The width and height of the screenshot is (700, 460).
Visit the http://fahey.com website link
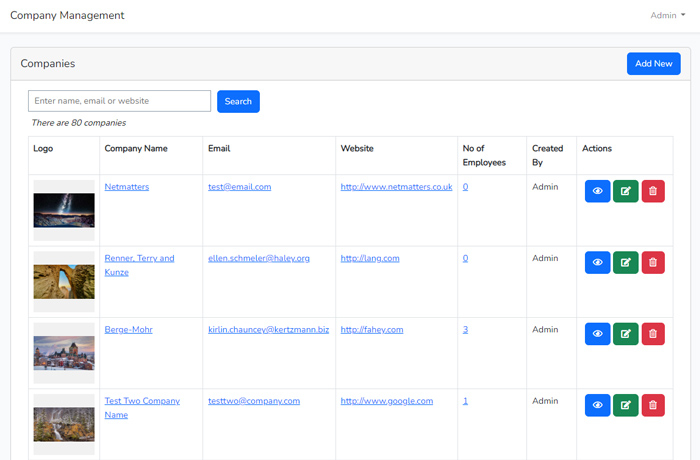click(371, 329)
